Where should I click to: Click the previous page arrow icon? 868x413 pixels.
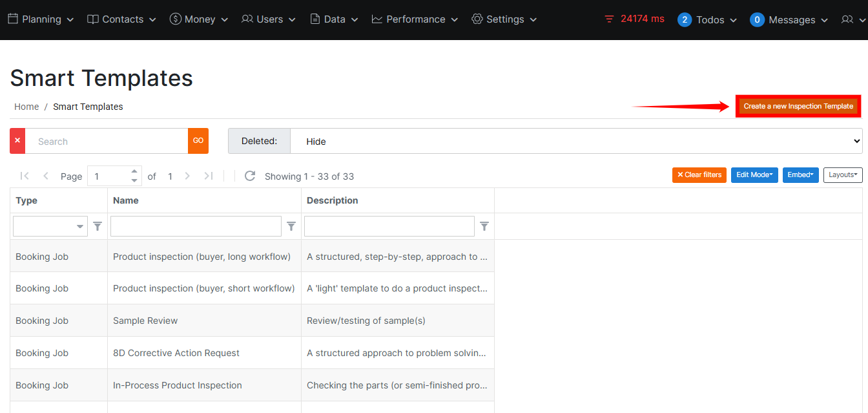point(46,176)
